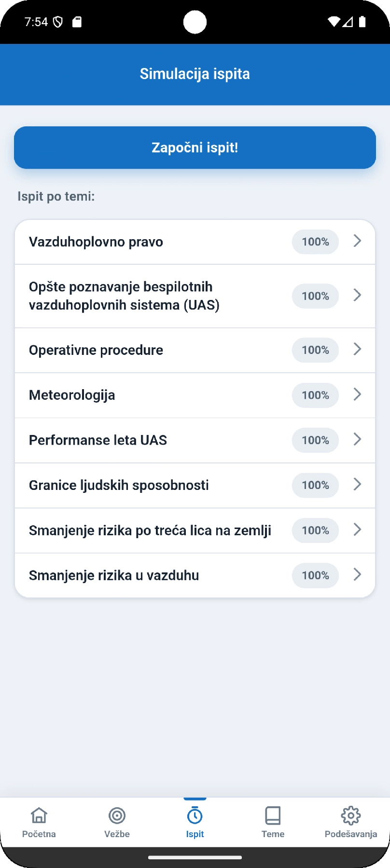This screenshot has height=868, width=390.
Task: Open Opšte poznavanje bespilotnih vazduhoplovnih sistema
Action: click(x=195, y=296)
